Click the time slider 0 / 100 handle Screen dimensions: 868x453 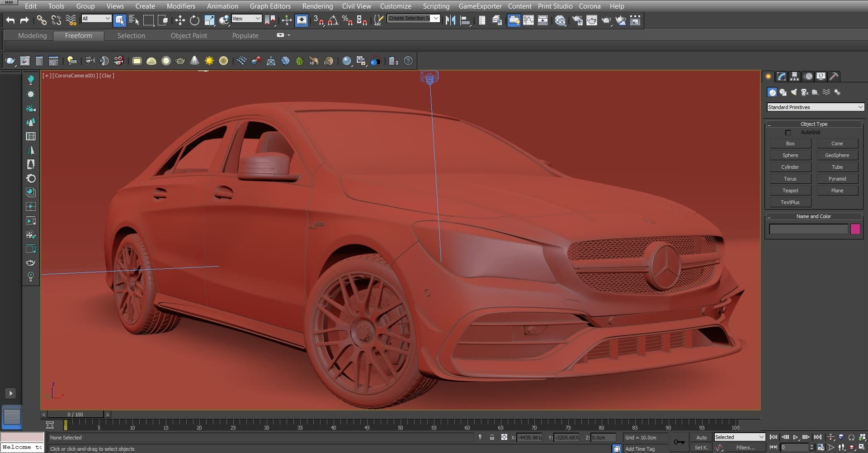click(75, 415)
